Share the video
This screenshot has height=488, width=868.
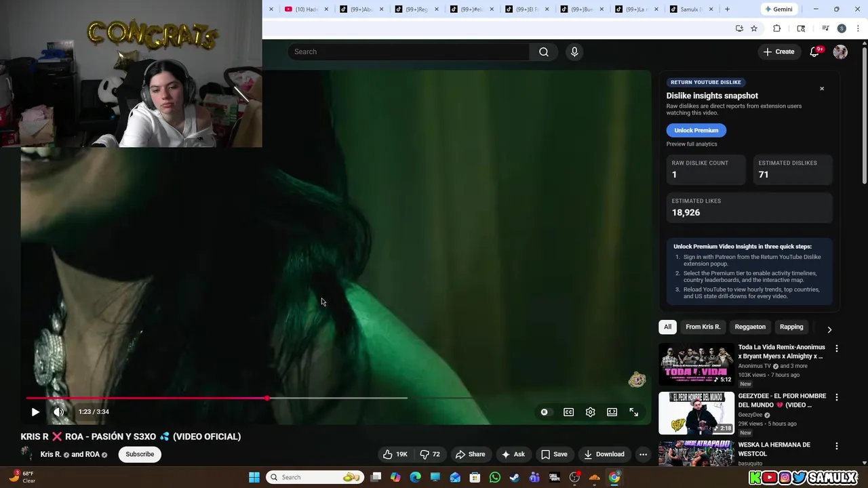click(x=471, y=454)
